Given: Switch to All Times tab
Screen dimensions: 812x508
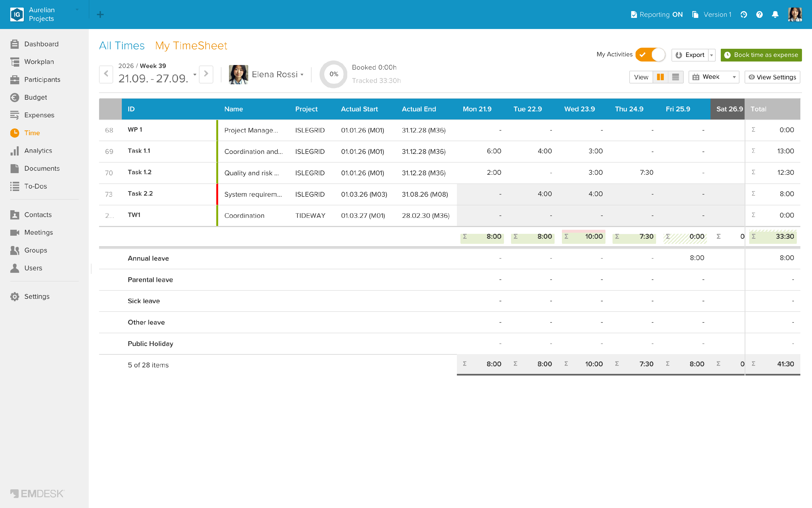Looking at the screenshot, I should (x=122, y=46).
